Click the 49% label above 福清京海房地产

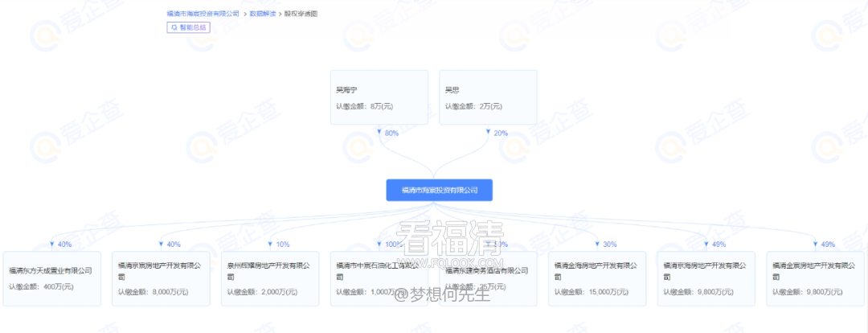click(719, 245)
